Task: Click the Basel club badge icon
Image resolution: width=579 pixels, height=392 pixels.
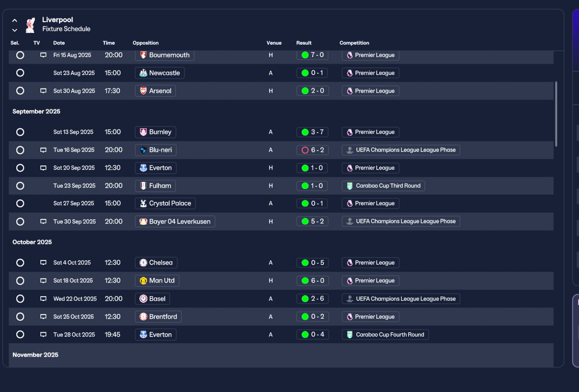Action: point(143,299)
